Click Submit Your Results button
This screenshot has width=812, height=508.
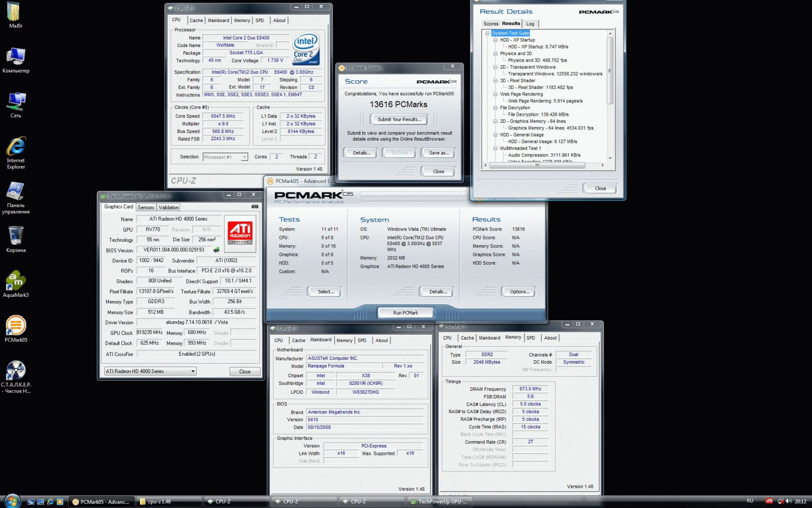399,119
